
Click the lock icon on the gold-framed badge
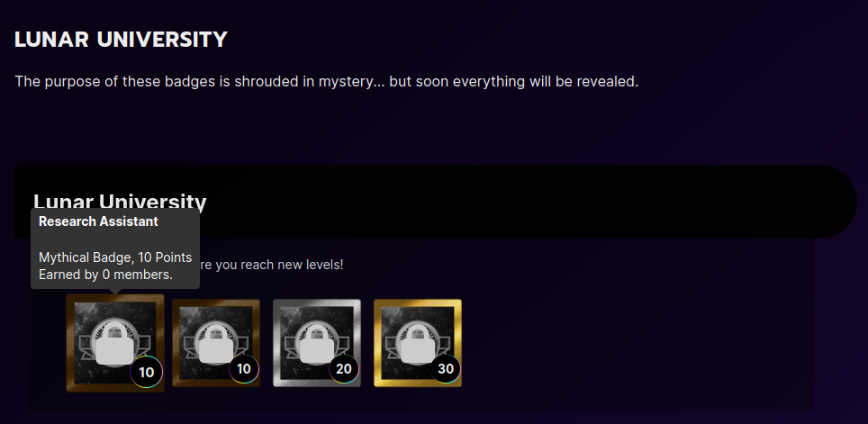coord(417,343)
